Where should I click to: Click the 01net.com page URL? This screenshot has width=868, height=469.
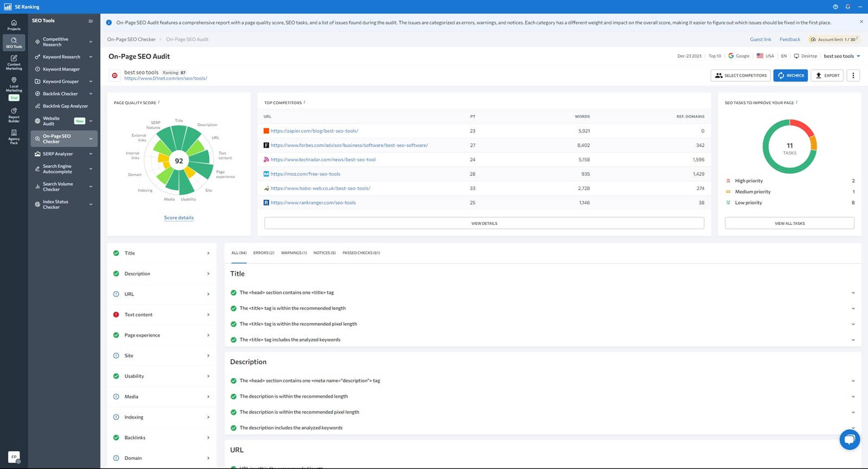pyautogui.click(x=165, y=79)
